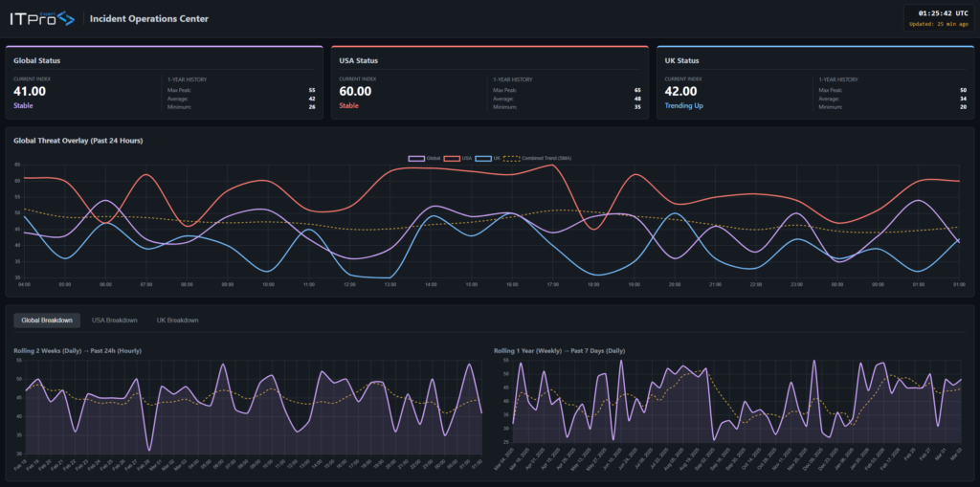
Task: Click the UK Status card heading
Action: point(683,60)
